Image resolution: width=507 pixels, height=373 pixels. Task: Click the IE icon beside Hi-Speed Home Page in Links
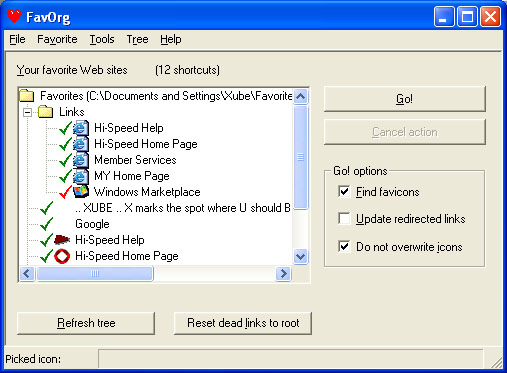(81, 144)
